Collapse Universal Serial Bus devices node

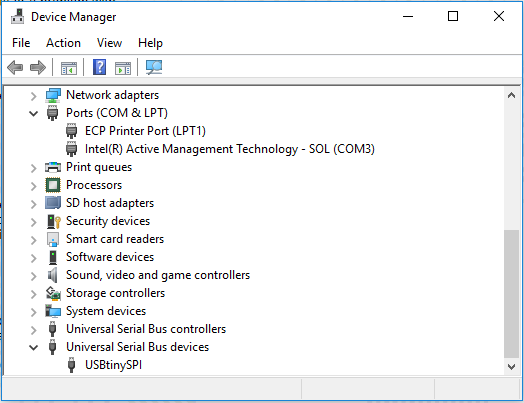(33, 348)
